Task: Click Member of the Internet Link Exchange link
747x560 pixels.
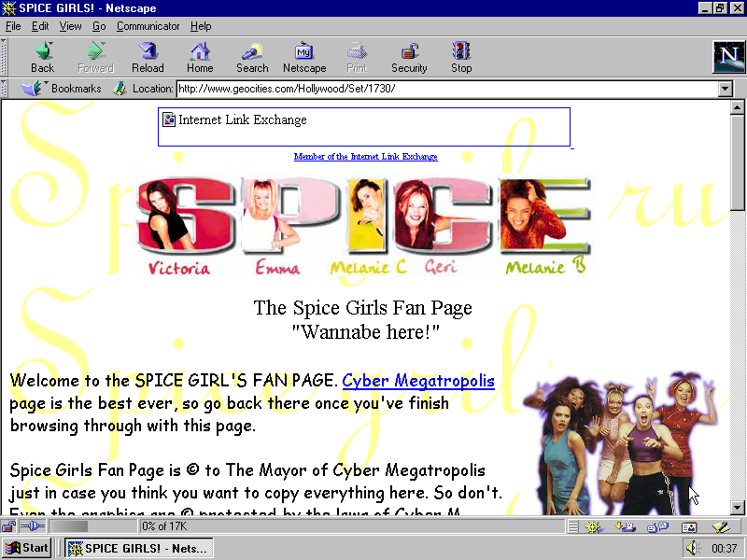Action: click(x=365, y=156)
